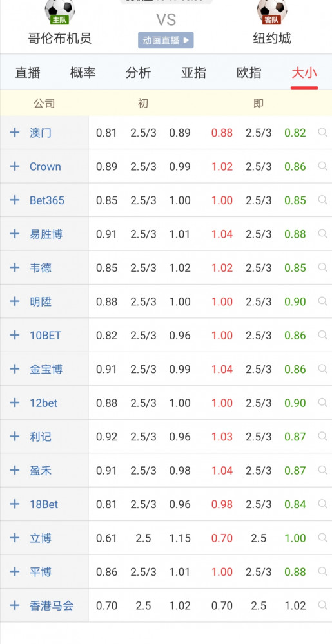The image size is (332, 644).
Task: Expand the 立博 row plus icon
Action: tap(15, 538)
